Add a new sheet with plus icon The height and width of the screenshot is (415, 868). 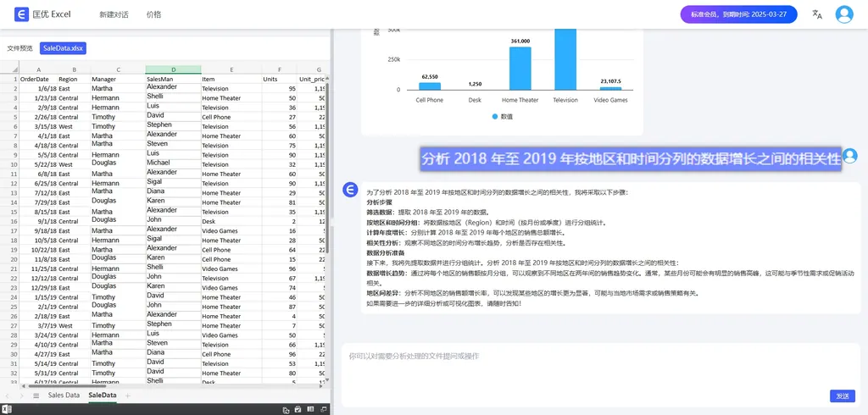click(128, 396)
